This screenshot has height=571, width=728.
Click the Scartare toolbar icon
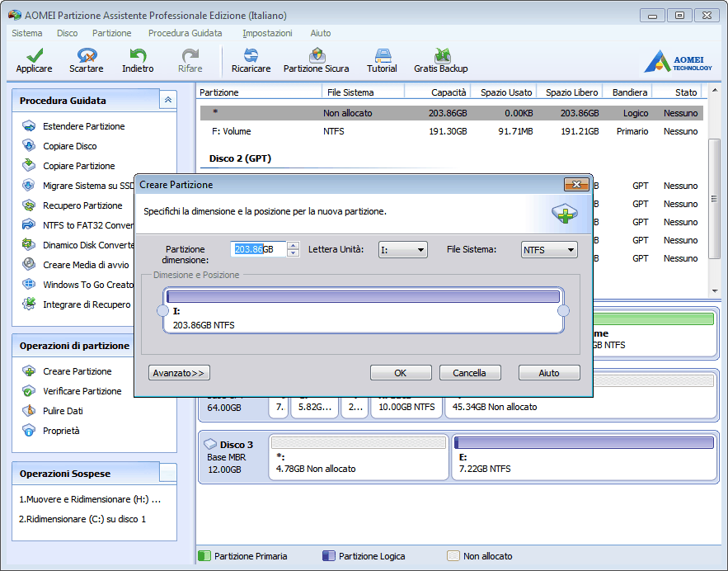pyautogui.click(x=87, y=55)
